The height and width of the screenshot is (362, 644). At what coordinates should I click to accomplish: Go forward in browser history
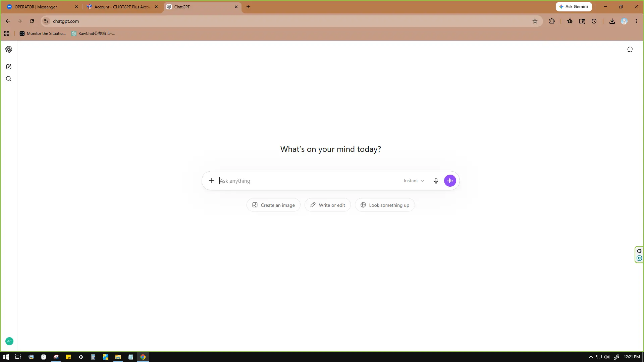click(20, 21)
